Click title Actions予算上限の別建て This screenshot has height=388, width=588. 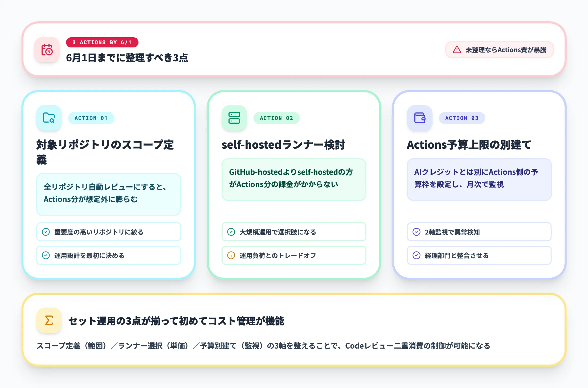click(x=469, y=145)
